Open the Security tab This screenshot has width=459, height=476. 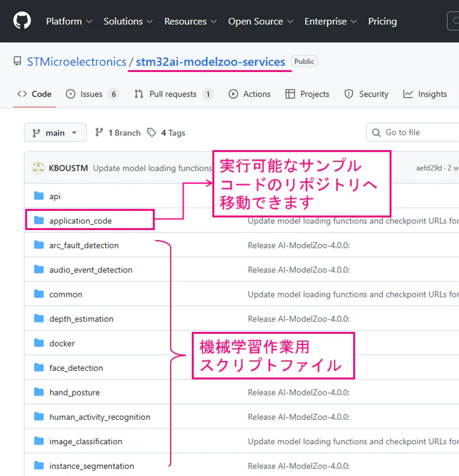(366, 94)
